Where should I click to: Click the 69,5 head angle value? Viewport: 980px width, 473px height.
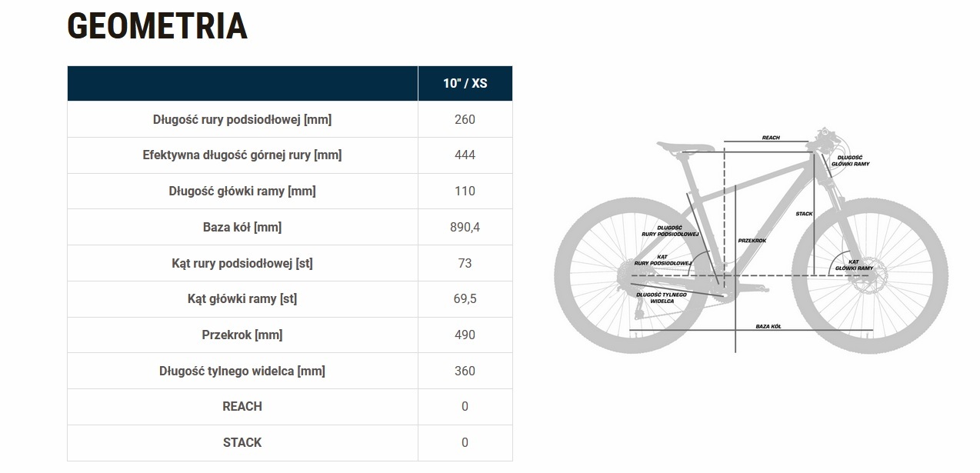click(465, 298)
